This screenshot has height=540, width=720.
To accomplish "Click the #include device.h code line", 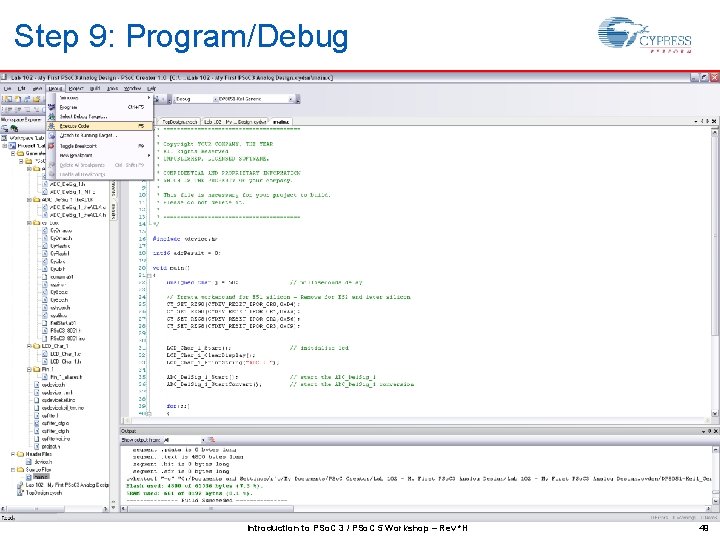I will [x=185, y=239].
